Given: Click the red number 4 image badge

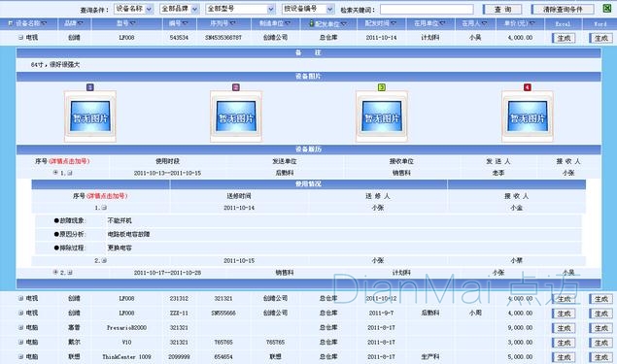Looking at the screenshot, I should click(528, 87).
